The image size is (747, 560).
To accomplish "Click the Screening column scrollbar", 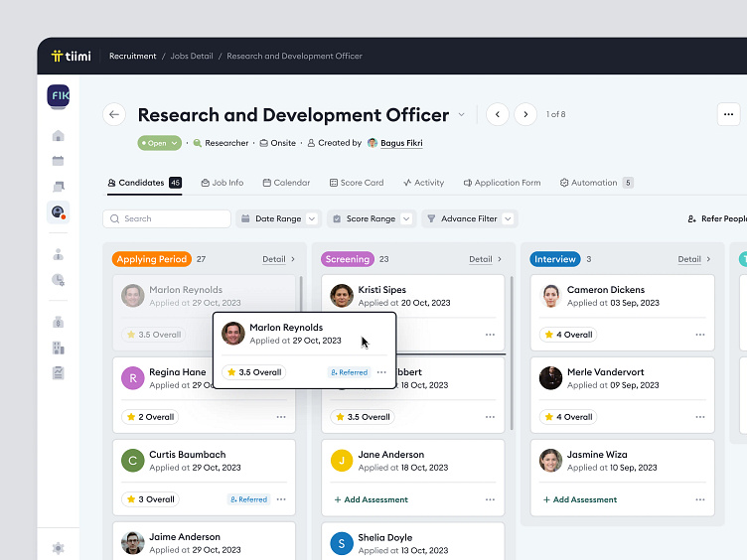I will pos(512,353).
